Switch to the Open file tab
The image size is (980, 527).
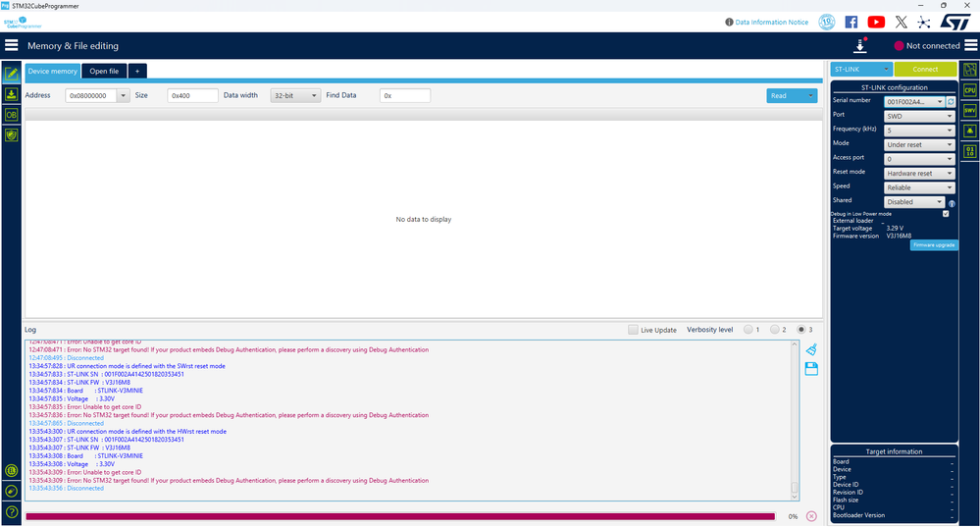coord(104,72)
